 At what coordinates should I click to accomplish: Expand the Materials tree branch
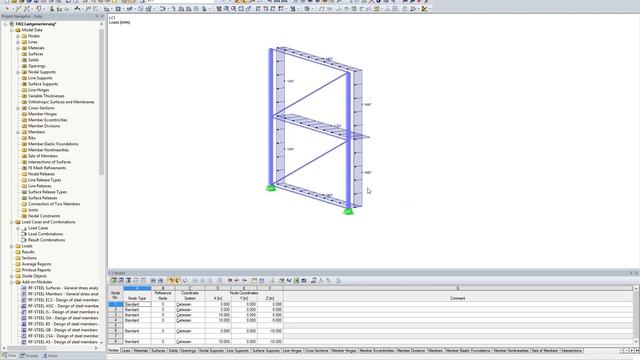pos(18,48)
